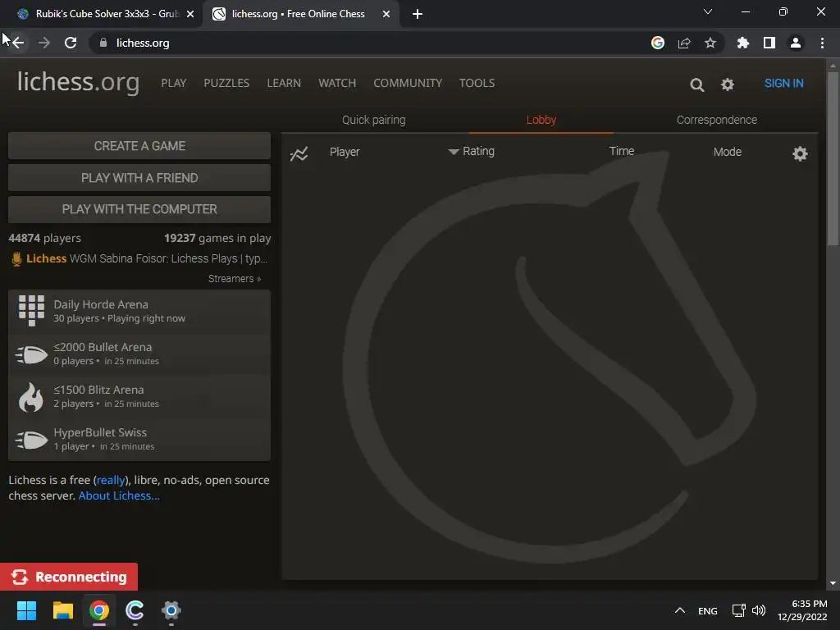Open the site preferences gear in the header
840x630 pixels.
pos(727,84)
